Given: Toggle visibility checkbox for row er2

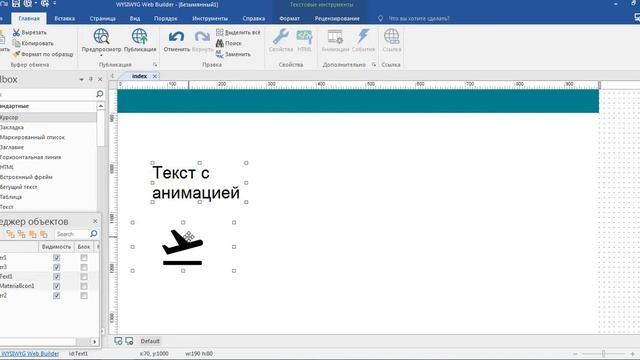Looking at the screenshot, I should click(57, 296).
